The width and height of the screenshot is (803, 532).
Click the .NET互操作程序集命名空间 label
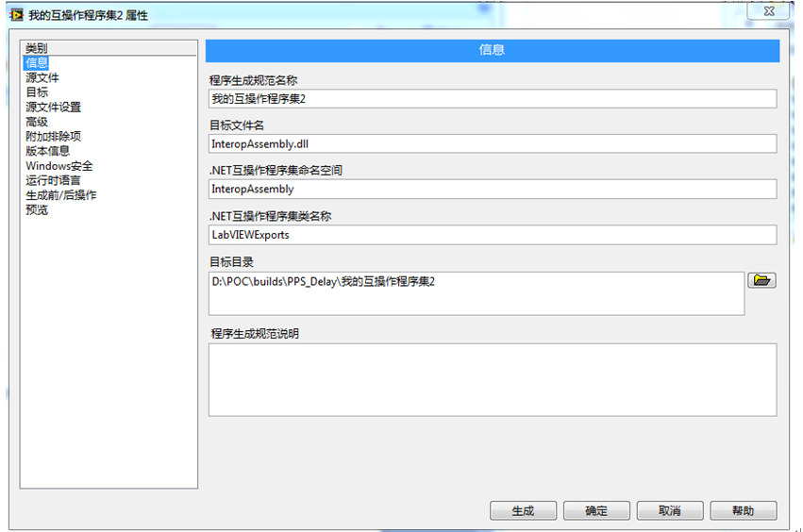tap(276, 171)
